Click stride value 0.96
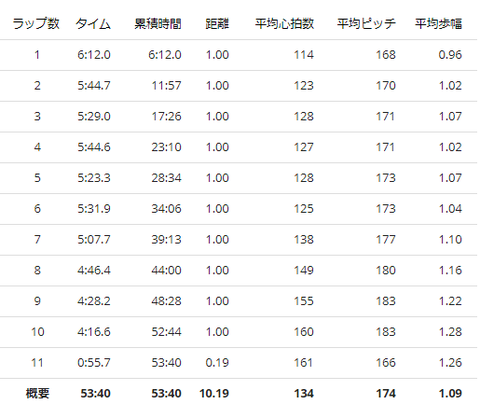The width and height of the screenshot is (480, 418). (450, 55)
